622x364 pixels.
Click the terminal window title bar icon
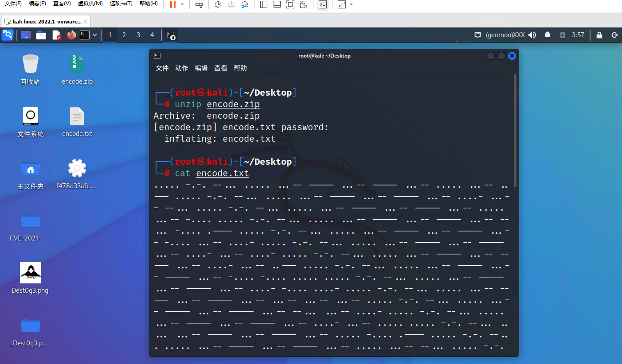click(157, 56)
